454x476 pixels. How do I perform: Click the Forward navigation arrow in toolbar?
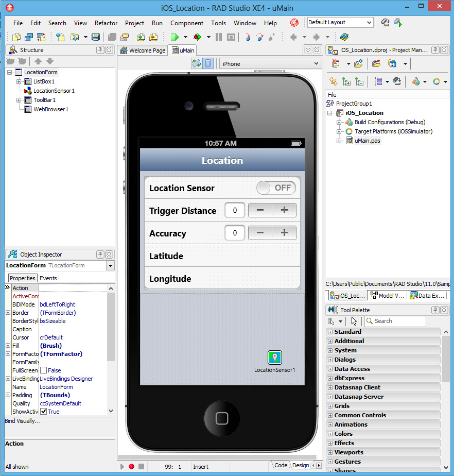coord(317,37)
